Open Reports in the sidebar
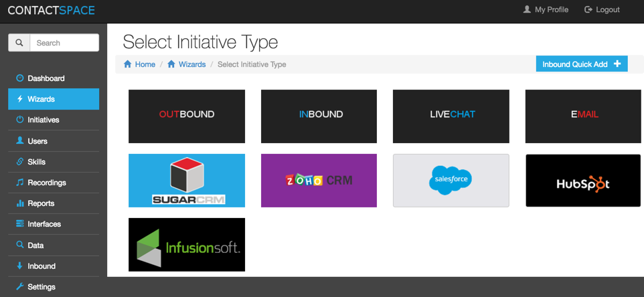644x297 pixels. [x=54, y=203]
